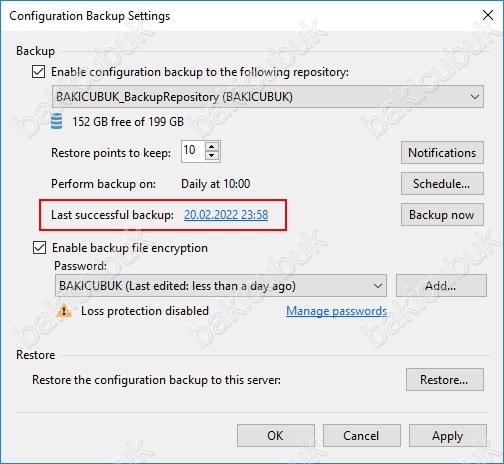Open last successful backup date link

pyautogui.click(x=226, y=215)
